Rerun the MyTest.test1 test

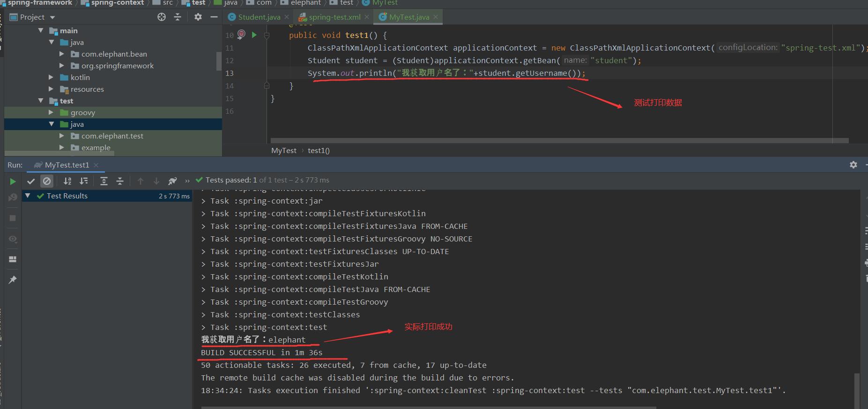coord(13,181)
